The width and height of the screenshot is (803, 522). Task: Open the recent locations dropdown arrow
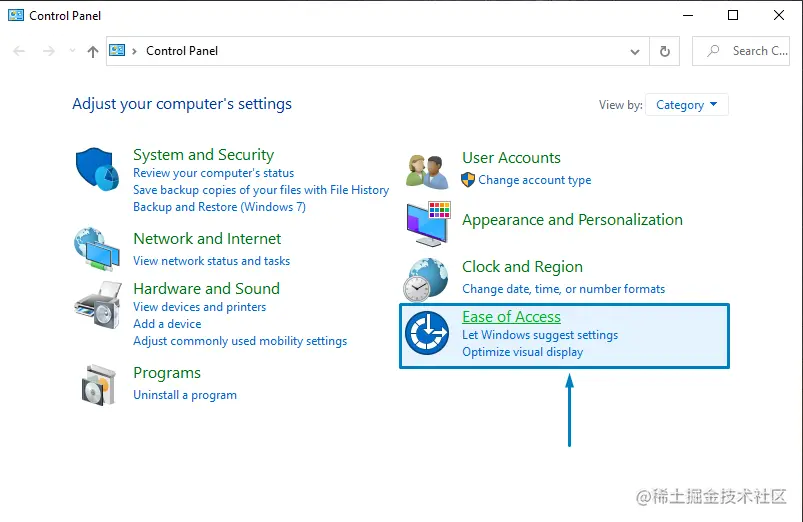[x=72, y=51]
